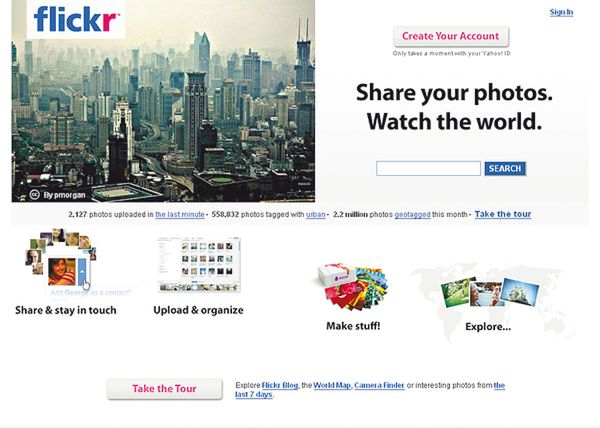
Task: Open the Flickr Blog link
Action: pos(280,386)
